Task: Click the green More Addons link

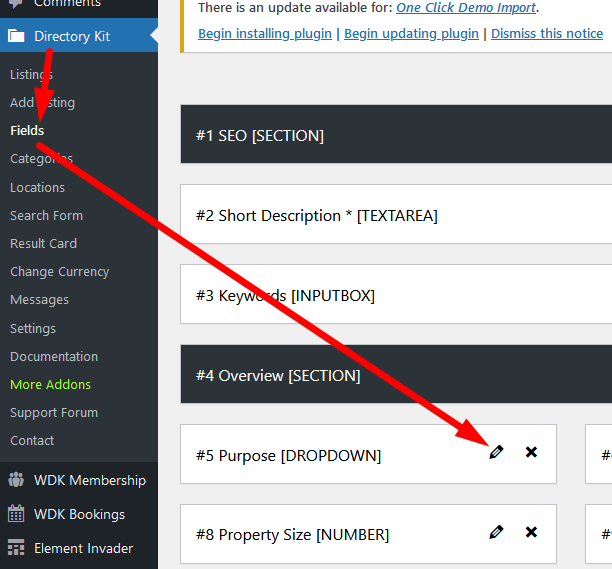Action: [50, 384]
